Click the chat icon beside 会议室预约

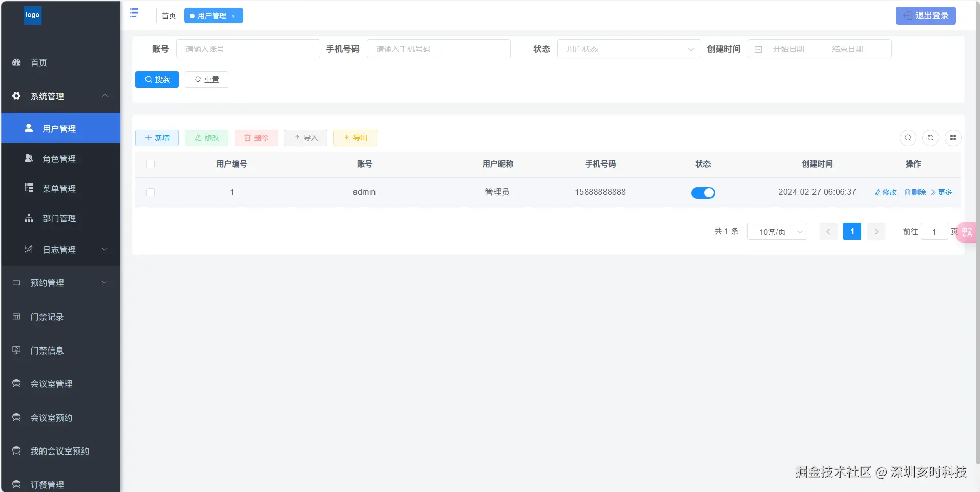16,418
